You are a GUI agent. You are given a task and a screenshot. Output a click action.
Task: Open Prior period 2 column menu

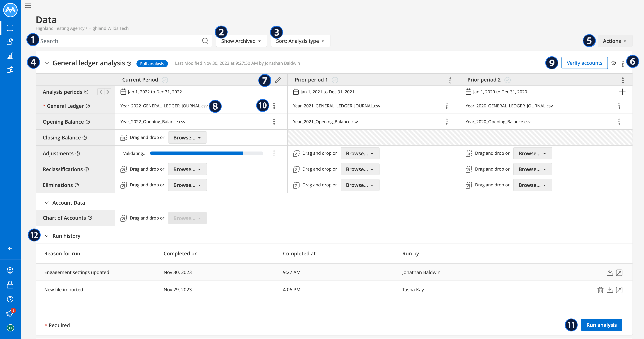(x=622, y=80)
